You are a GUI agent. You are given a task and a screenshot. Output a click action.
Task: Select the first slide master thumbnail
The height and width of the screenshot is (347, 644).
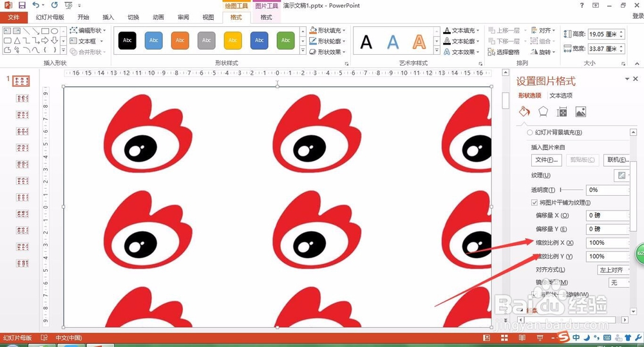tap(21, 81)
